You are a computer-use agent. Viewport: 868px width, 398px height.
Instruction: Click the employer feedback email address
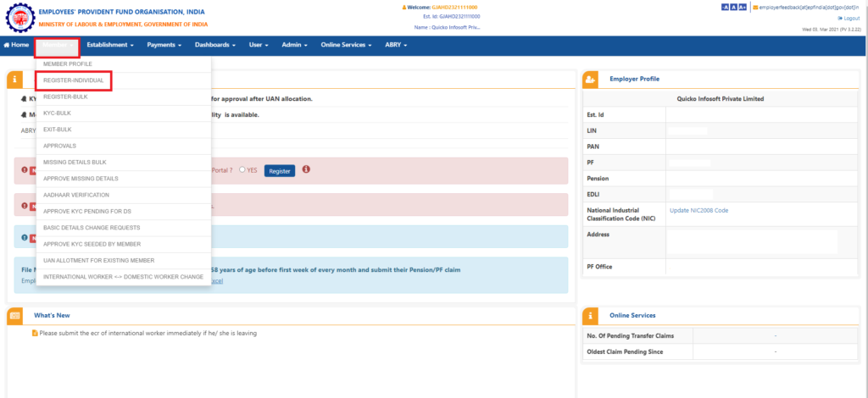point(807,7)
